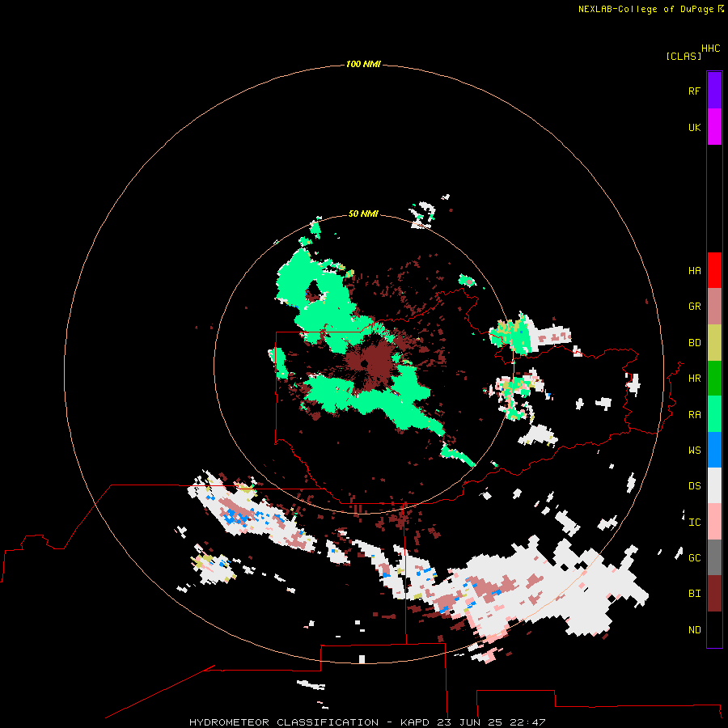This screenshot has height=728, width=728.
Task: Click the HR legend label
Action: click(x=694, y=379)
